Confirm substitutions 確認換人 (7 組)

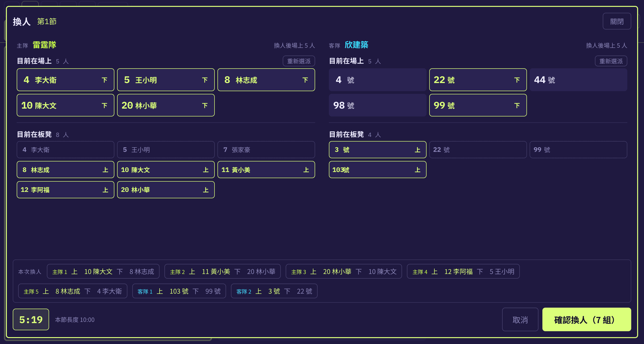click(587, 319)
